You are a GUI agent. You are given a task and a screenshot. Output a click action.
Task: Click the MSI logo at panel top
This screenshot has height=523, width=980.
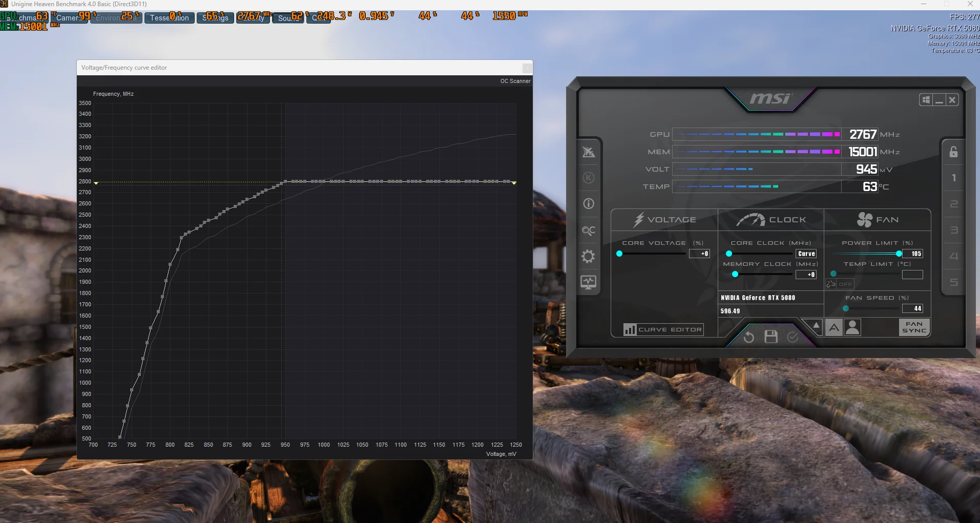click(771, 98)
